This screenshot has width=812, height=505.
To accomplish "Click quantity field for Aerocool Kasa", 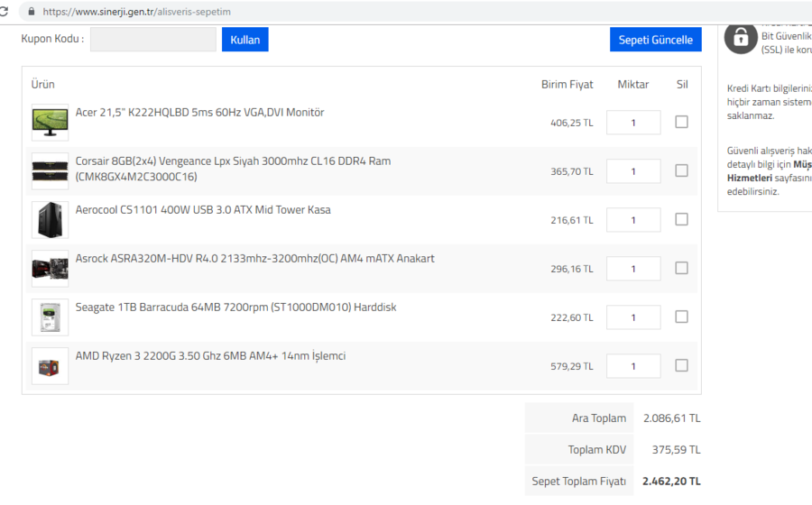I will pyautogui.click(x=633, y=220).
